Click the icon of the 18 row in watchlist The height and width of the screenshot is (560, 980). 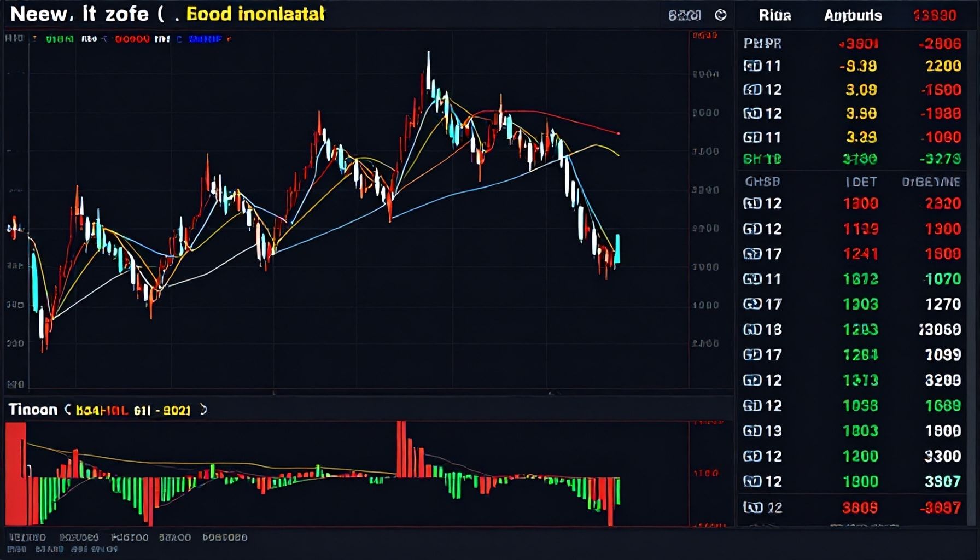[x=752, y=329]
